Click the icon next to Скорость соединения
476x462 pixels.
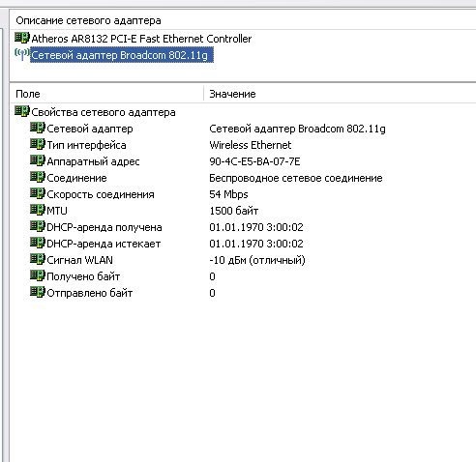(x=38, y=193)
